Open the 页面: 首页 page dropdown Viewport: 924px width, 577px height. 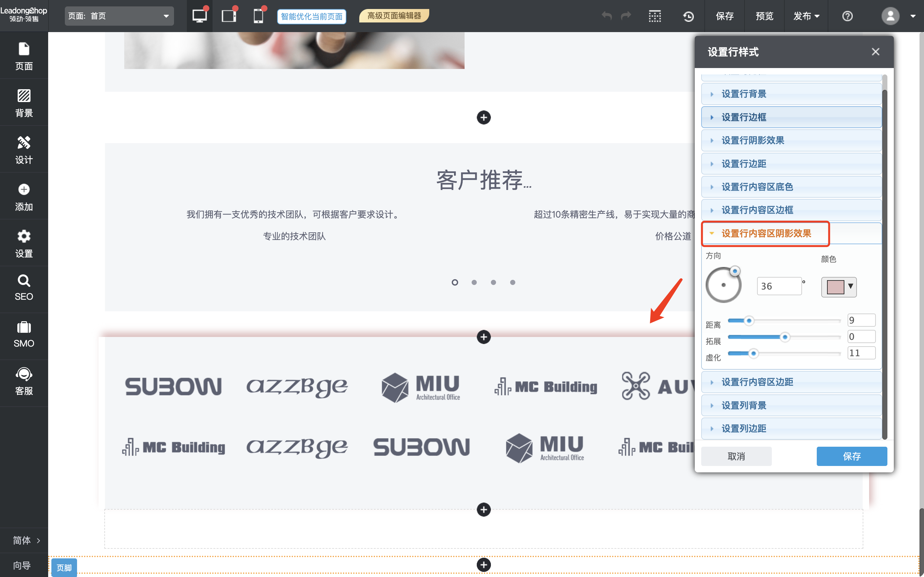119,16
